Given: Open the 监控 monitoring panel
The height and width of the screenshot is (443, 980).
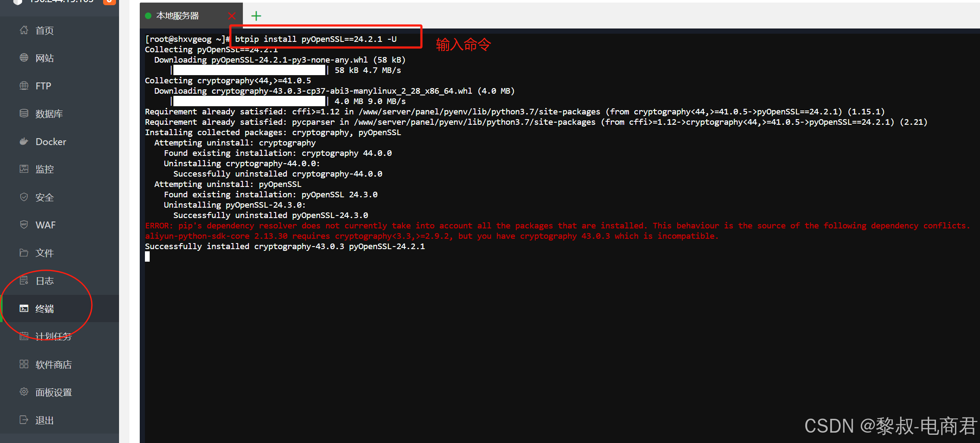Looking at the screenshot, I should pos(44,169).
